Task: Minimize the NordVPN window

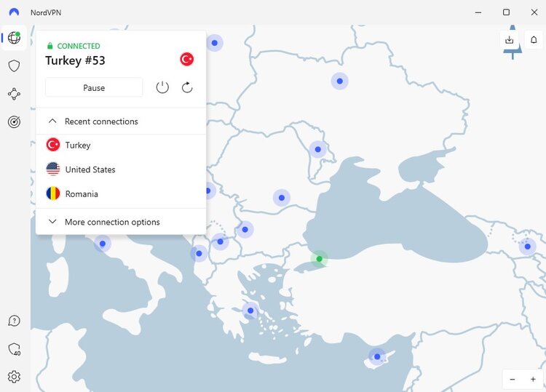Action: (x=478, y=12)
